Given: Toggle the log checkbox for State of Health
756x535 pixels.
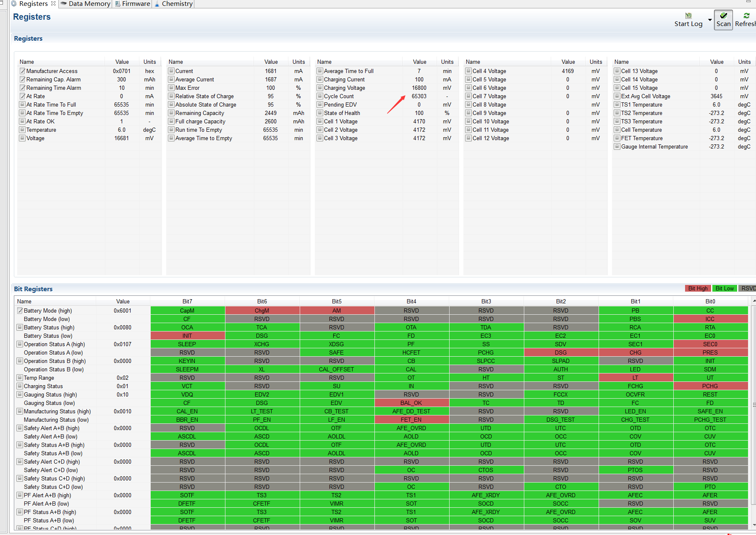Looking at the screenshot, I should (x=320, y=113).
